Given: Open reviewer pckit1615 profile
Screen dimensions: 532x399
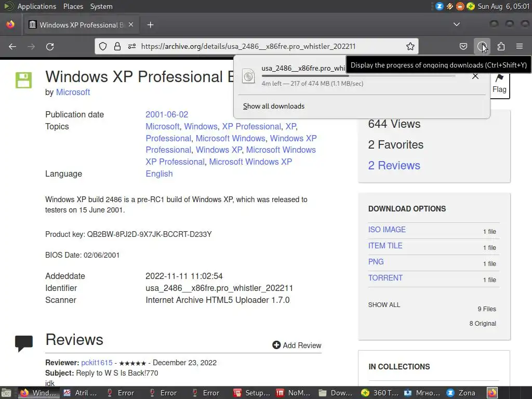Looking at the screenshot, I should (x=97, y=363).
